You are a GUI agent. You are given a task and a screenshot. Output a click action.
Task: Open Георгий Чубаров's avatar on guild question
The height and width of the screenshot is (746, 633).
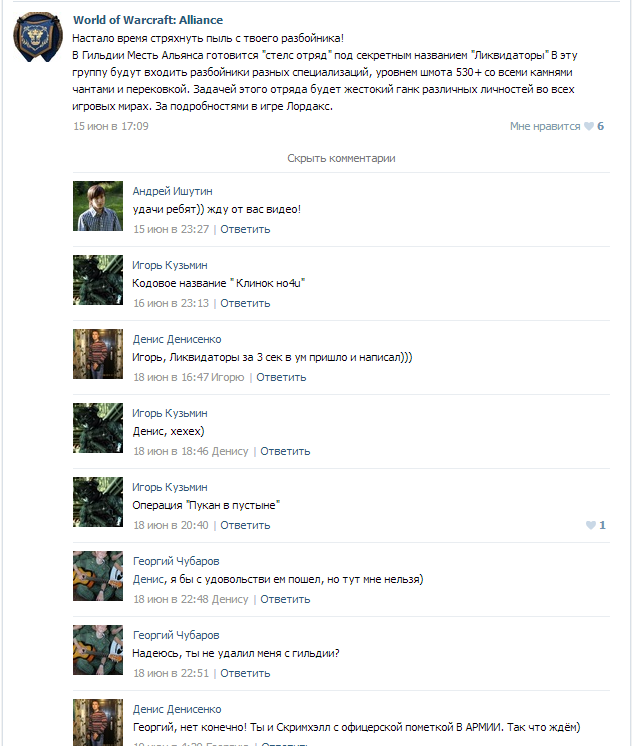click(98, 650)
